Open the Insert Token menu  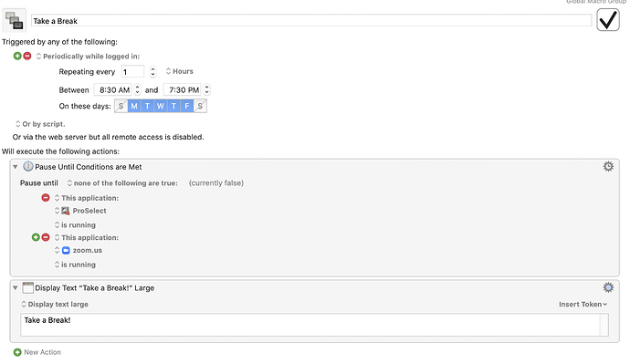[x=583, y=304]
